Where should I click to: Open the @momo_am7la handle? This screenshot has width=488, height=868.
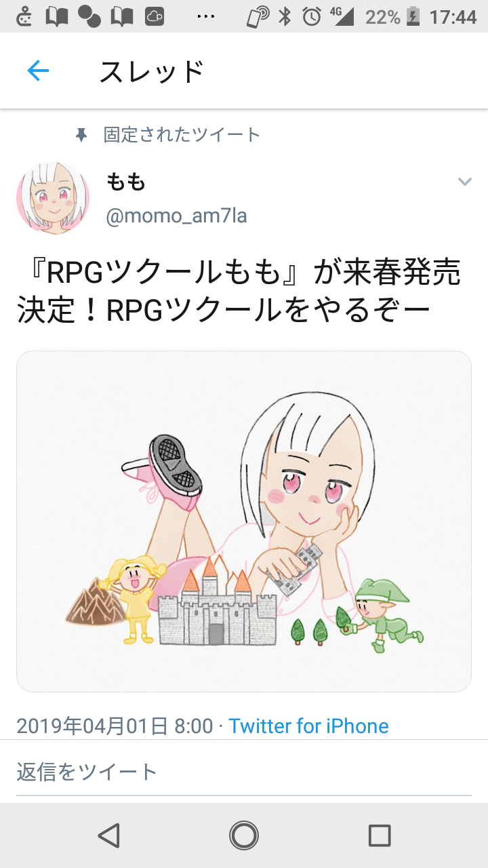[x=176, y=216]
